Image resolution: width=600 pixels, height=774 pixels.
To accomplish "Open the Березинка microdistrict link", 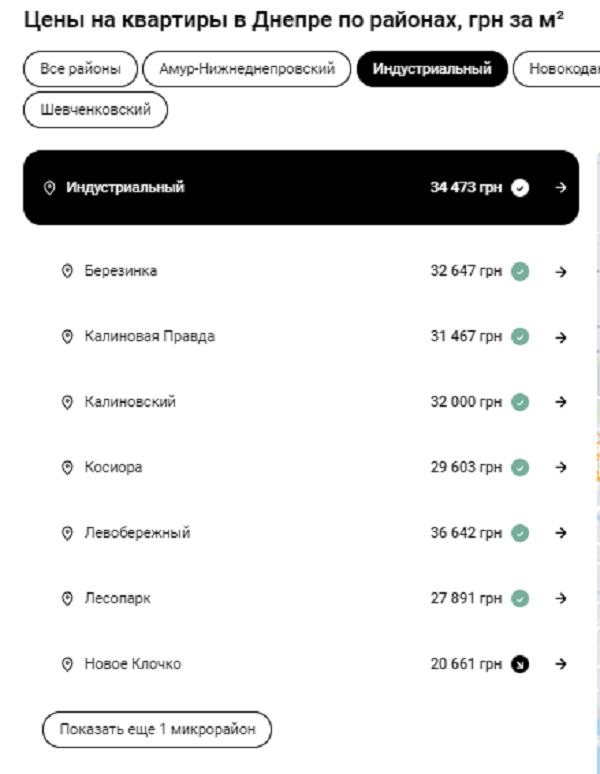I will (120, 271).
